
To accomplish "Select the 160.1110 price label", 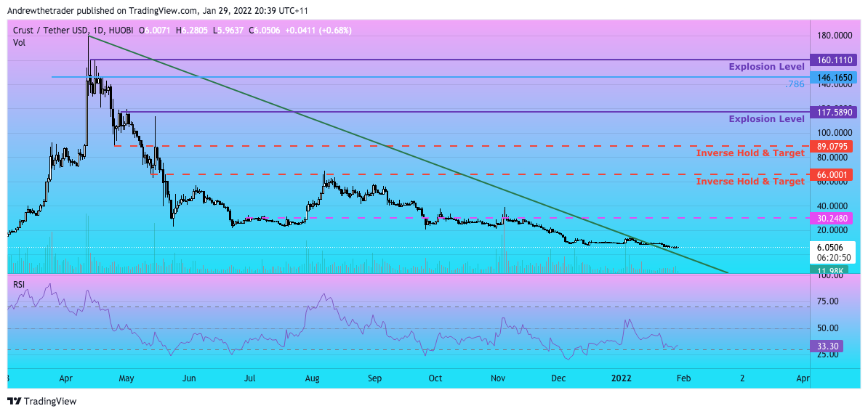I will [832, 59].
